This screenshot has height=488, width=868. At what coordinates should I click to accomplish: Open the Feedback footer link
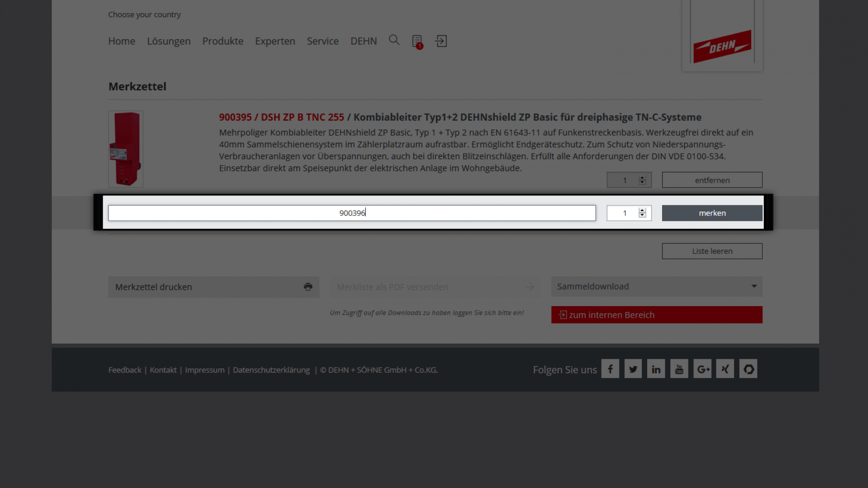(125, 370)
